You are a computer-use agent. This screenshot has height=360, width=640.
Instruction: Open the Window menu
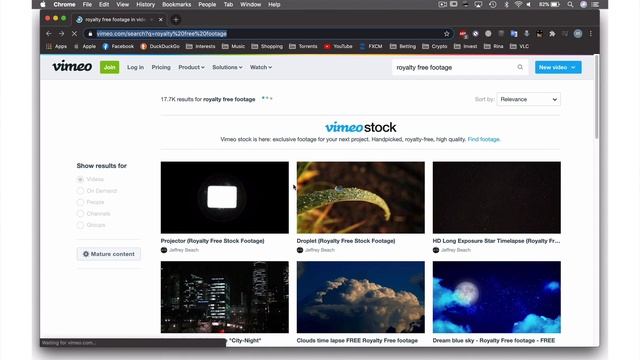(250, 4)
